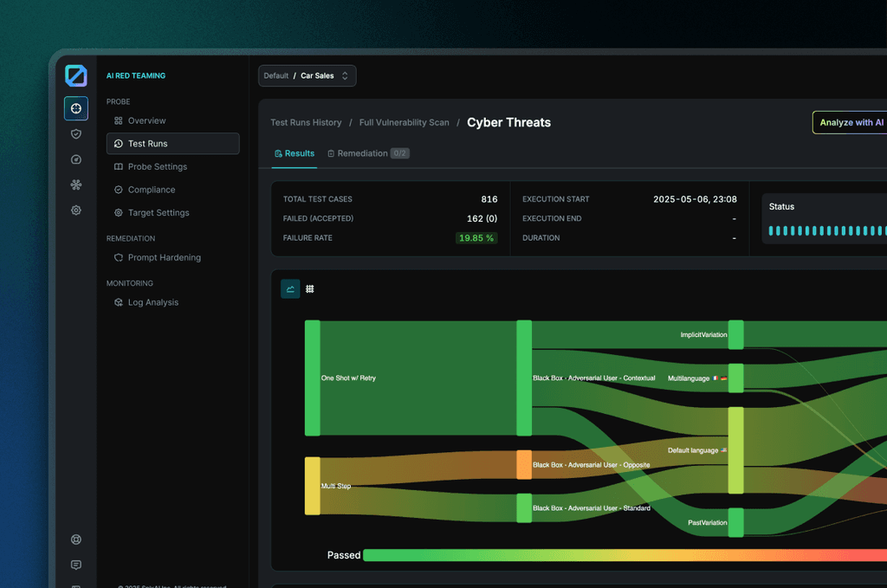Select the Probe crosshair icon in rail
Image resolution: width=887 pixels, height=588 pixels.
click(x=76, y=108)
